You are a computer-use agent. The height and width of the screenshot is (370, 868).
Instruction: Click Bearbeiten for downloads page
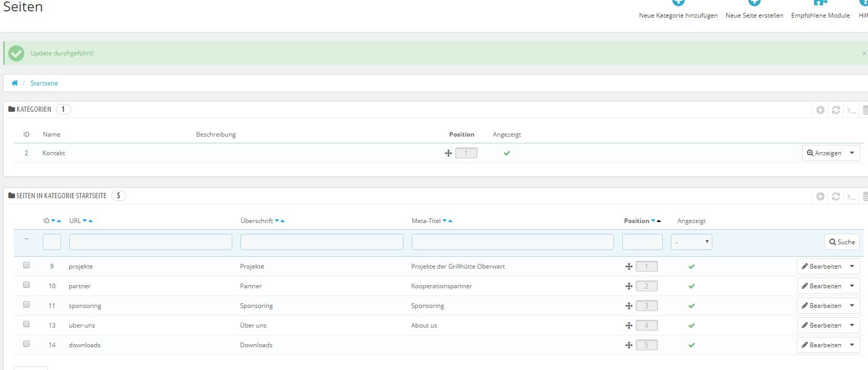pyautogui.click(x=821, y=345)
